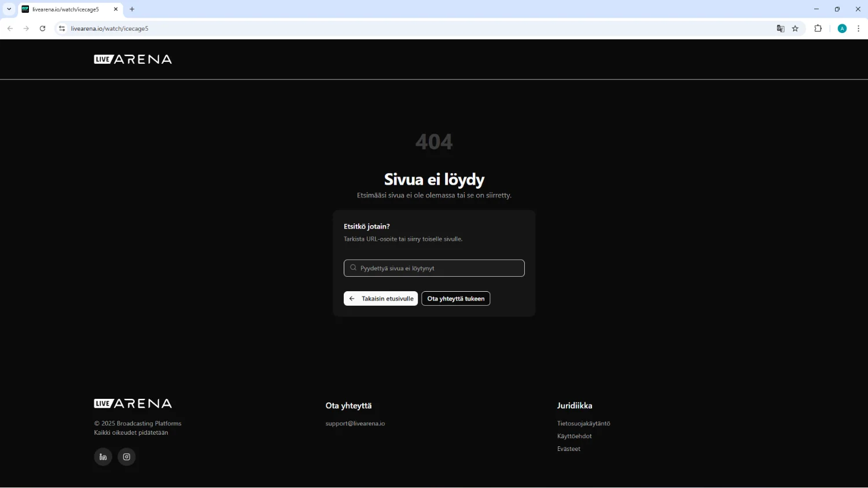Image resolution: width=868 pixels, height=488 pixels.
Task: Open the browser extensions puzzle icon
Action: 818,28
